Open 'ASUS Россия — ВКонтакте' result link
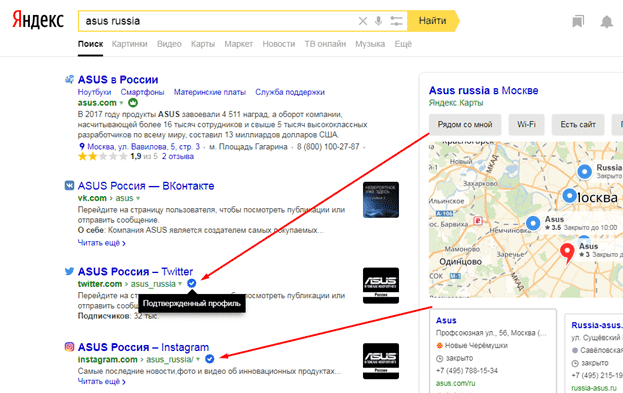Image resolution: width=623 pixels, height=393 pixels. [146, 186]
